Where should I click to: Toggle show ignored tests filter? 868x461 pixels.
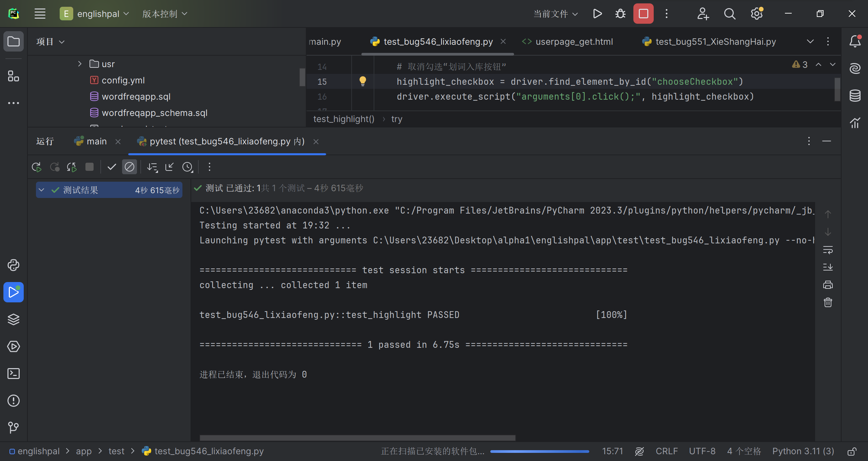[130, 167]
